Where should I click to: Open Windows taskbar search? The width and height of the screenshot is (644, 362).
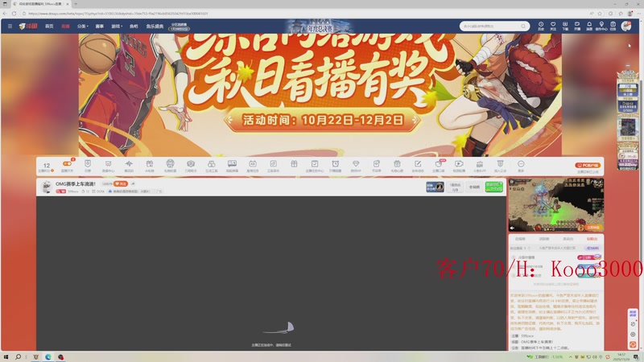pyautogui.click(x=18, y=357)
